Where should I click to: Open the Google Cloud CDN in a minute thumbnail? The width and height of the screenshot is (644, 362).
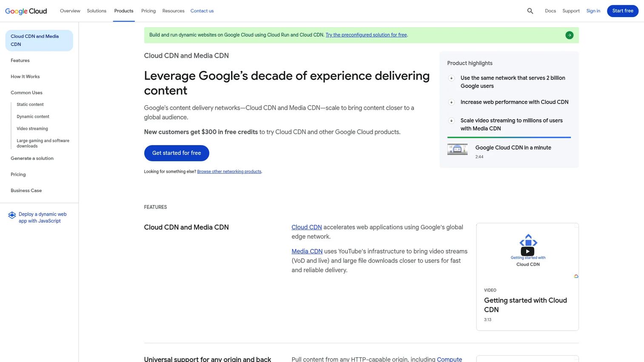(457, 149)
